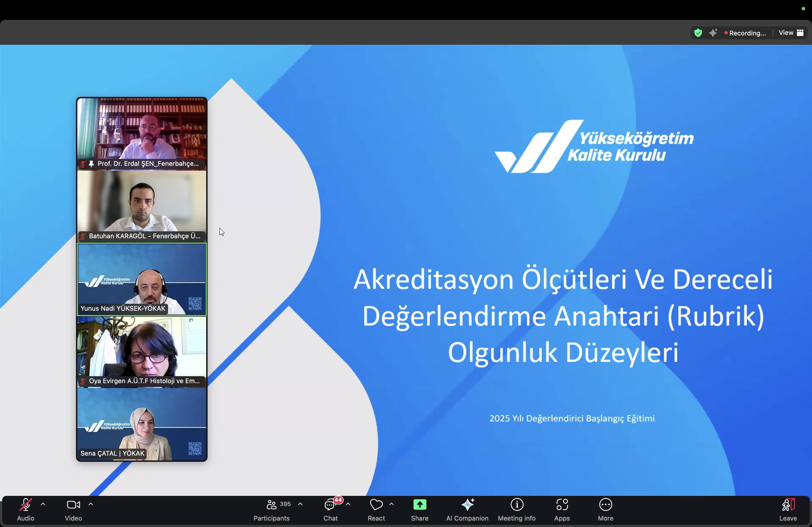Select Sena ÇATAL | YÖKAK video tile
The height and width of the screenshot is (527, 812).
pos(142,424)
